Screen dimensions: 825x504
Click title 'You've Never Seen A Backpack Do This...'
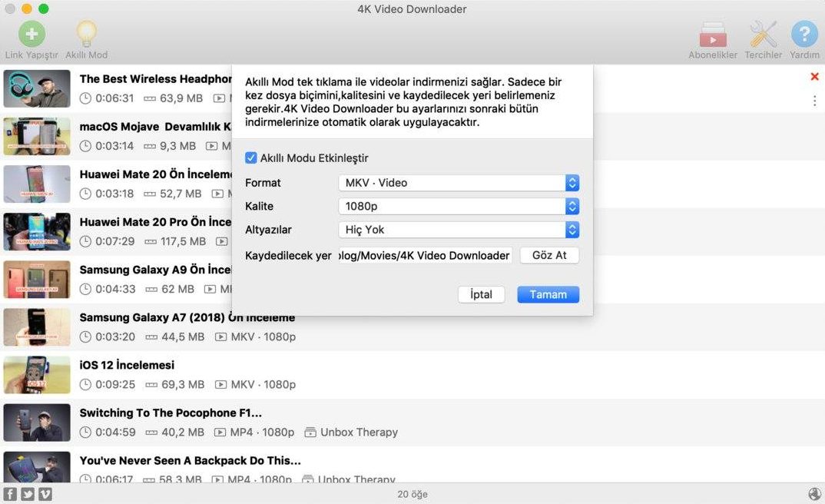190,461
